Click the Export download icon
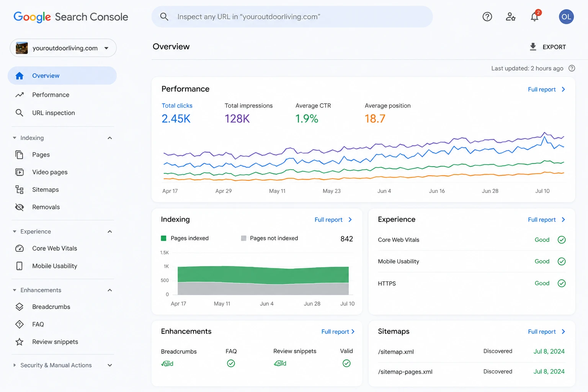588x392 pixels. (532, 47)
